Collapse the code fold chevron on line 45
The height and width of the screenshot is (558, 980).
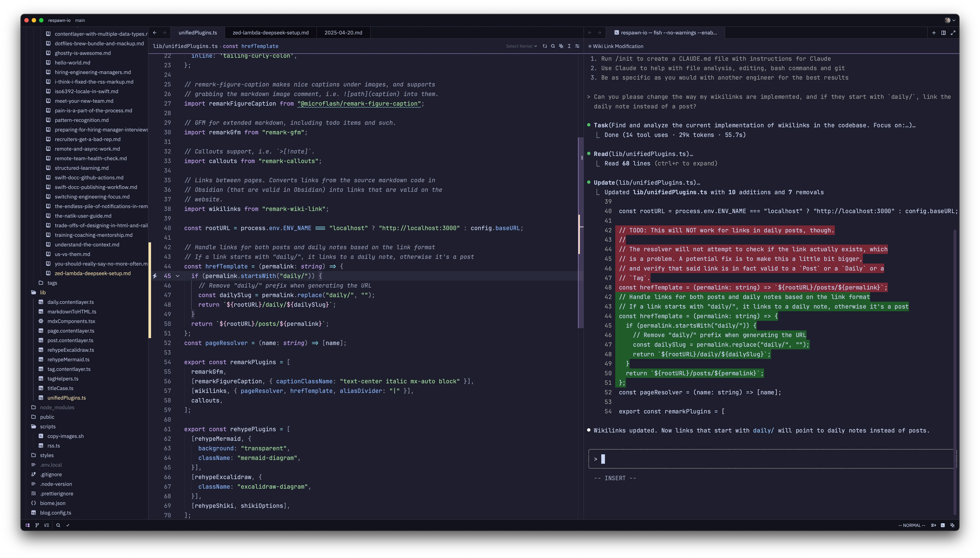[177, 276]
